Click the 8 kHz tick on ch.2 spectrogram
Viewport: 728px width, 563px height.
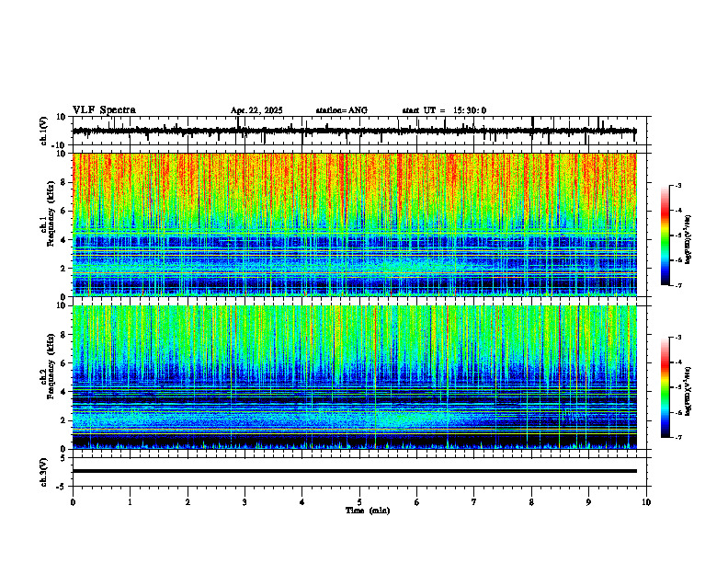tap(64, 335)
